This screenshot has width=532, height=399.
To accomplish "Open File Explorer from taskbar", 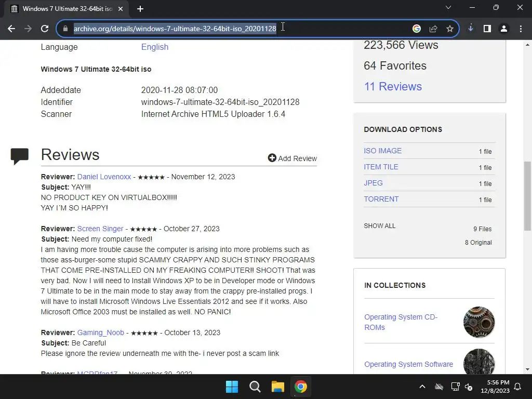I will click(x=277, y=387).
